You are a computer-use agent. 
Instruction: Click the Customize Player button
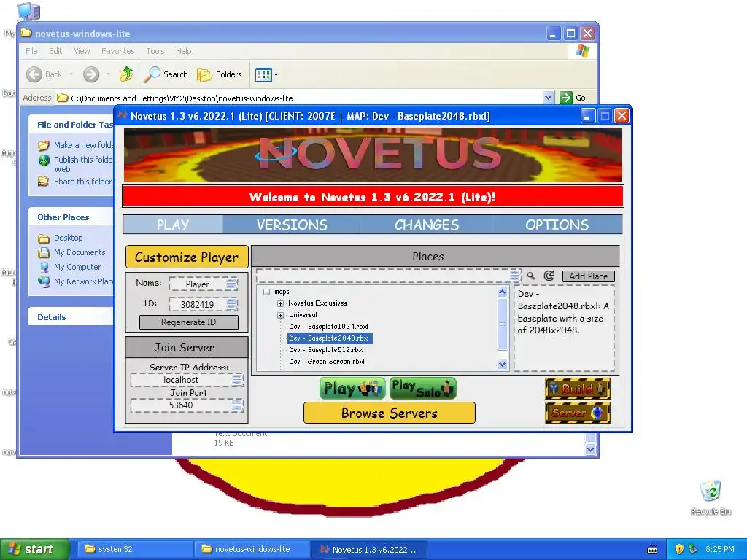pos(187,257)
